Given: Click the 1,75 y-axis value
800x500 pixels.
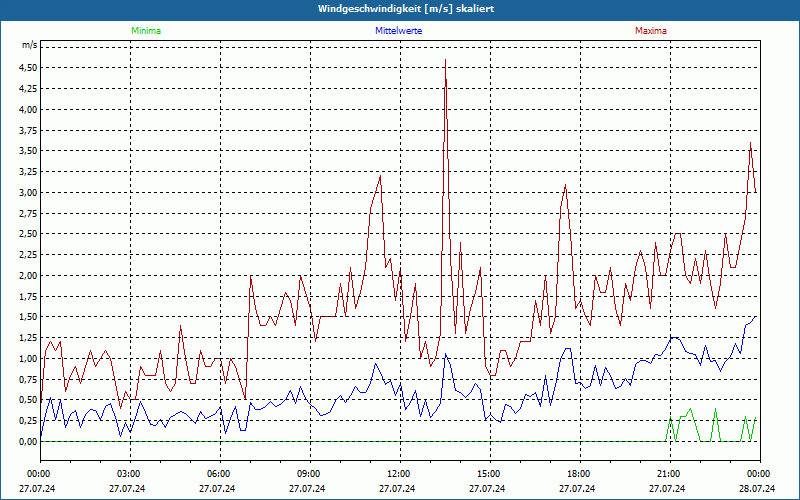Looking at the screenshot, I should click(28, 297).
